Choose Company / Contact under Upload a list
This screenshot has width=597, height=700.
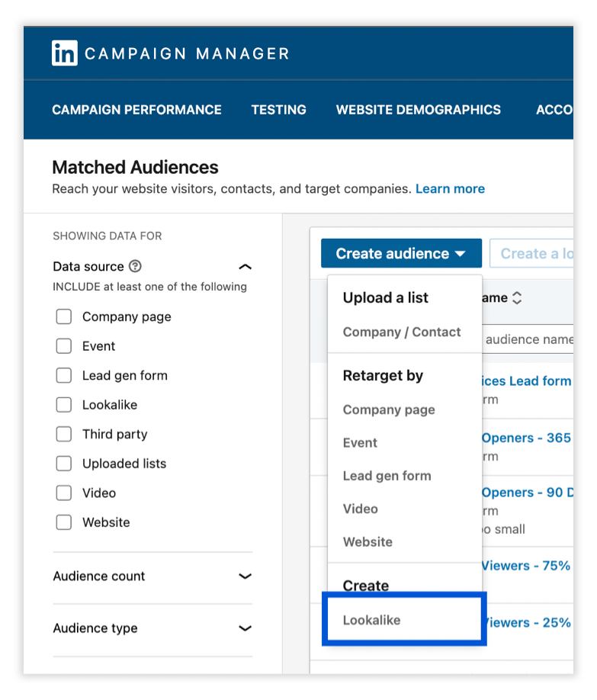(401, 332)
